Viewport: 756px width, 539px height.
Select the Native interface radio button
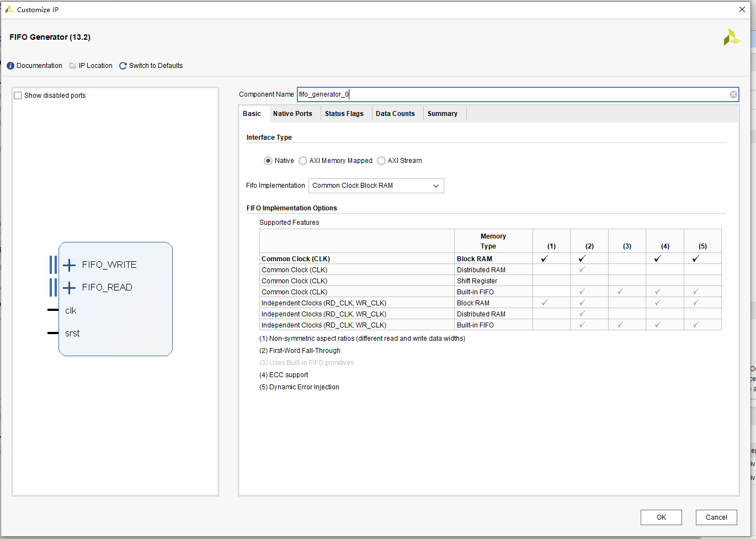pos(268,161)
